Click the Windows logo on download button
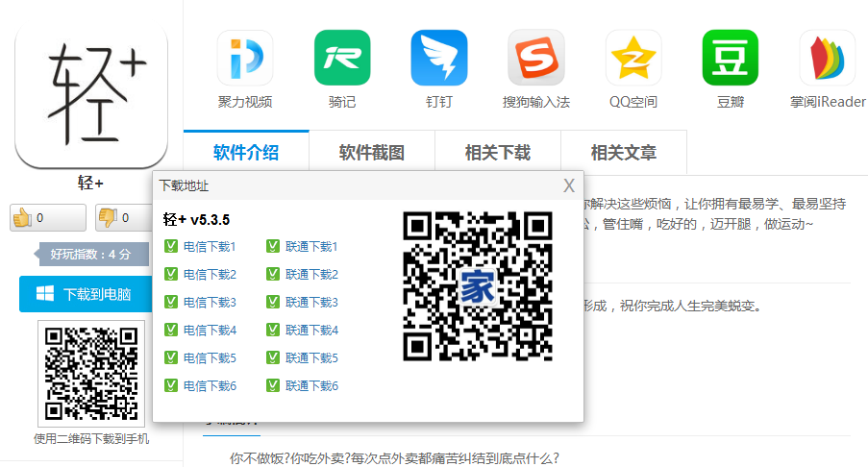Screen dimensions: 868x467 [45, 294]
